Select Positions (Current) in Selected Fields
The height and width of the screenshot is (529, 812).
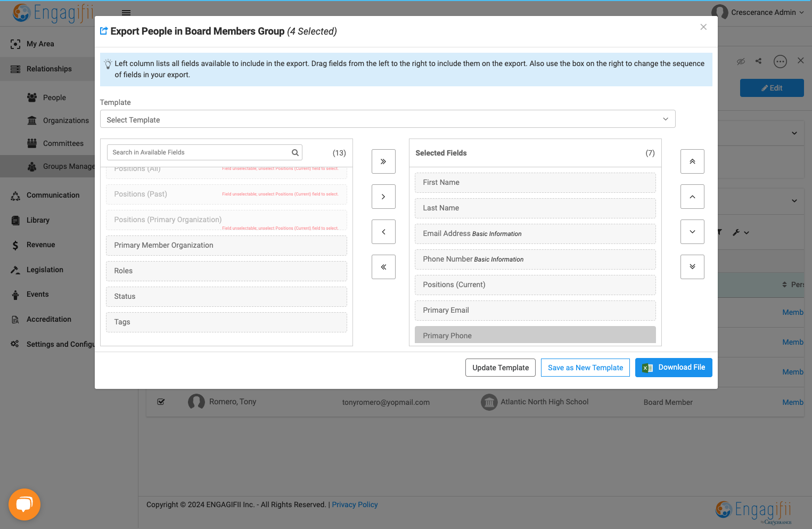535,285
